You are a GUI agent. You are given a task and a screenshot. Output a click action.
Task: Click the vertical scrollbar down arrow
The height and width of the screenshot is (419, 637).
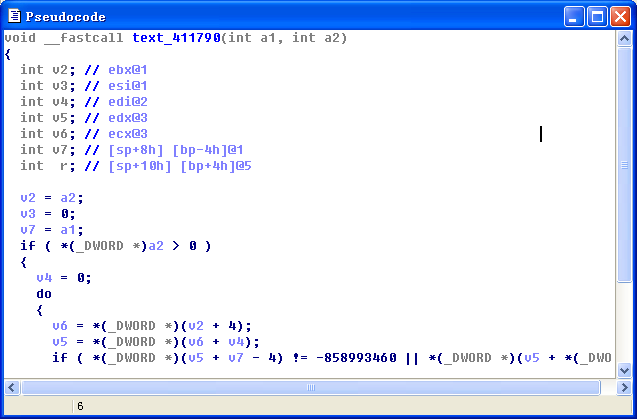coord(624,370)
